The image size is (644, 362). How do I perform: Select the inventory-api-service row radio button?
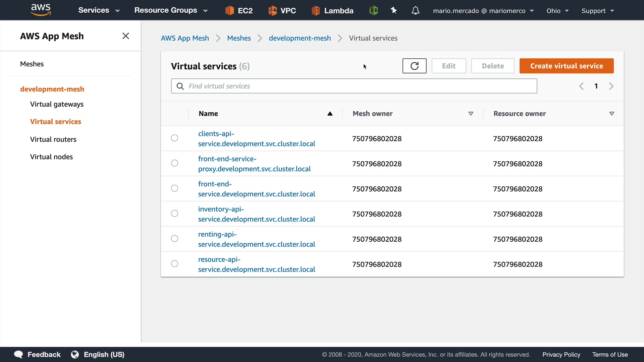pyautogui.click(x=174, y=214)
